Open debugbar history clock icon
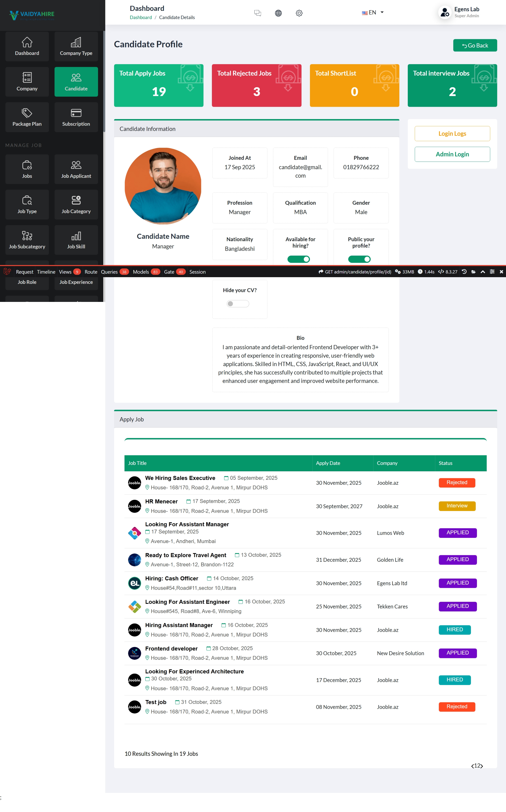The height and width of the screenshot is (812, 506). tap(464, 272)
